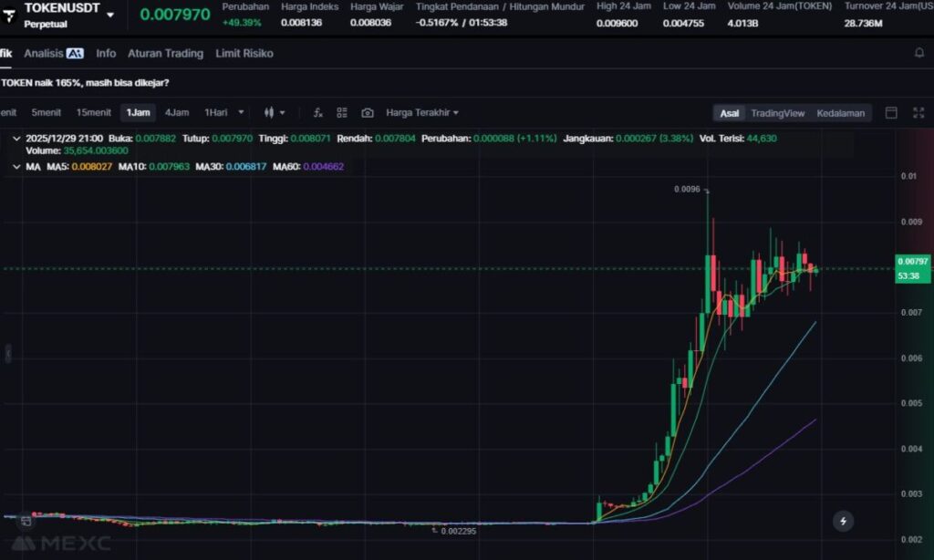Screen dimensions: 934x560
Task: Click the chart layout window icon
Action: (891, 113)
